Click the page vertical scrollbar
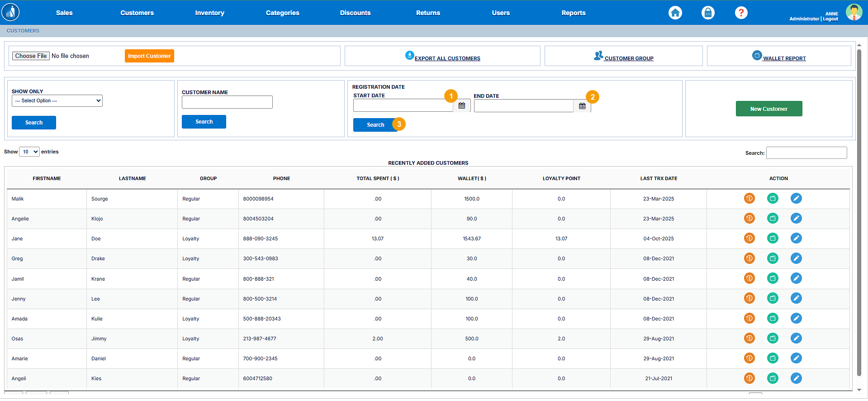Viewport: 868px width, 401px height. click(x=859, y=212)
